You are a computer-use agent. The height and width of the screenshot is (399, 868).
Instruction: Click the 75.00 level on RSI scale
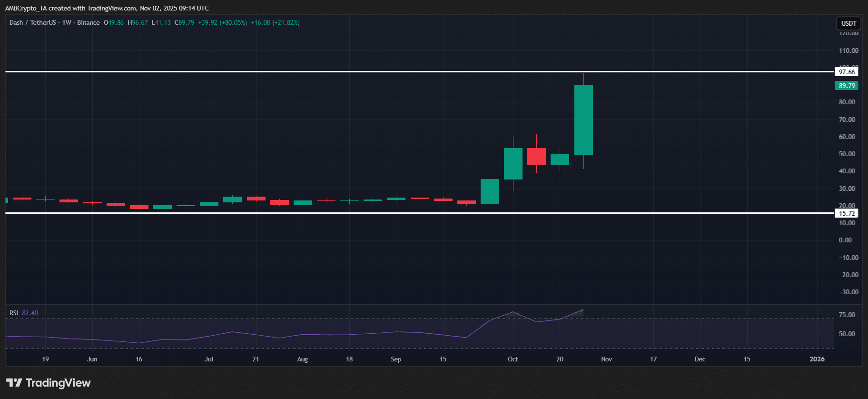847,315
